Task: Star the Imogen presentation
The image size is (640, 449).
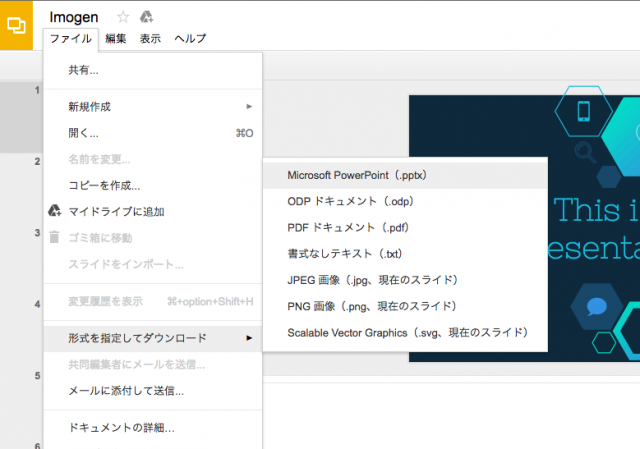Action: click(123, 17)
